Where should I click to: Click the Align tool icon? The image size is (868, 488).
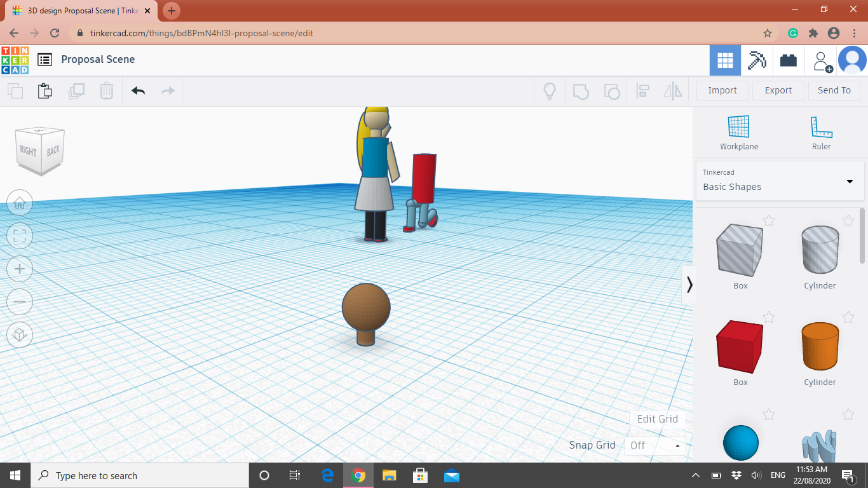coord(642,91)
